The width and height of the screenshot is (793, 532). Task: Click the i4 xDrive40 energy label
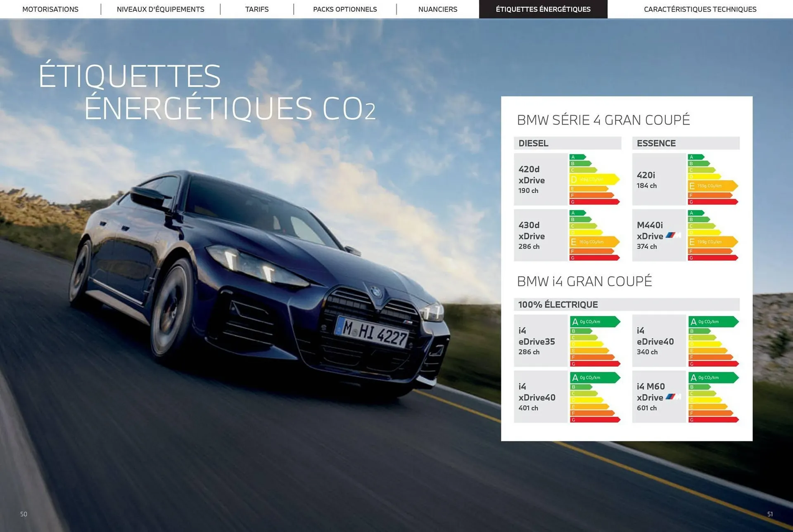[x=595, y=397]
